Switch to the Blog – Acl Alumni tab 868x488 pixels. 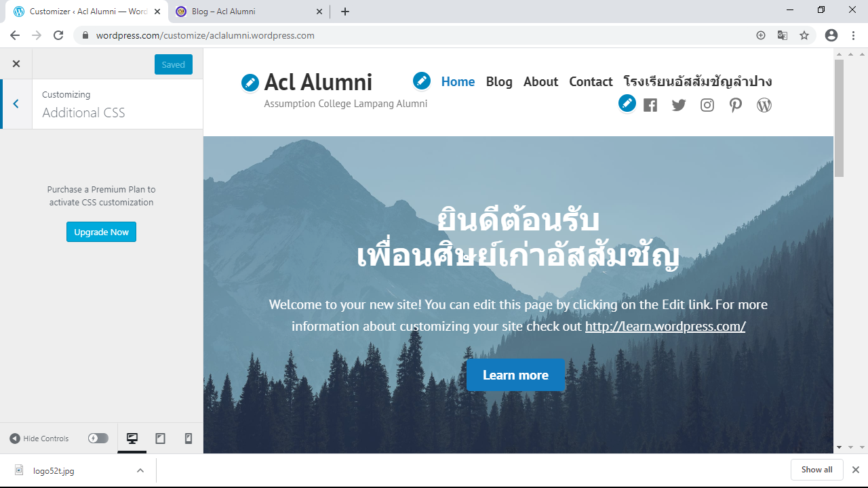pos(248,12)
